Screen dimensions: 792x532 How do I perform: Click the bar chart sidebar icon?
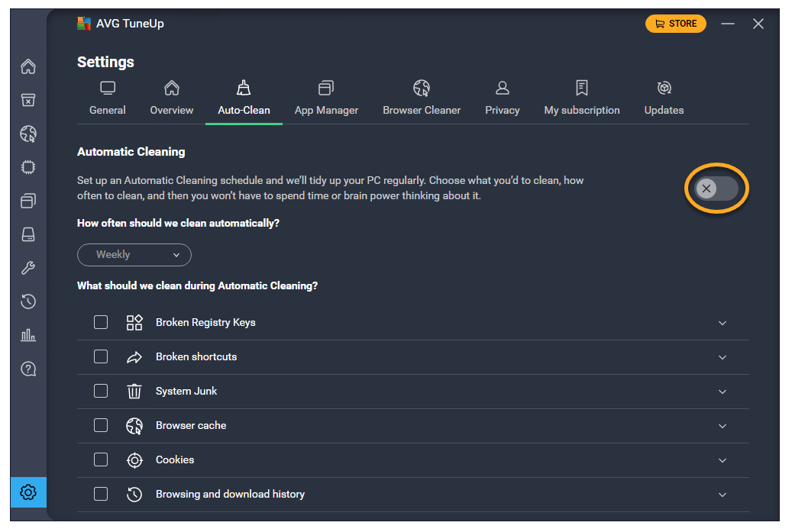(28, 335)
